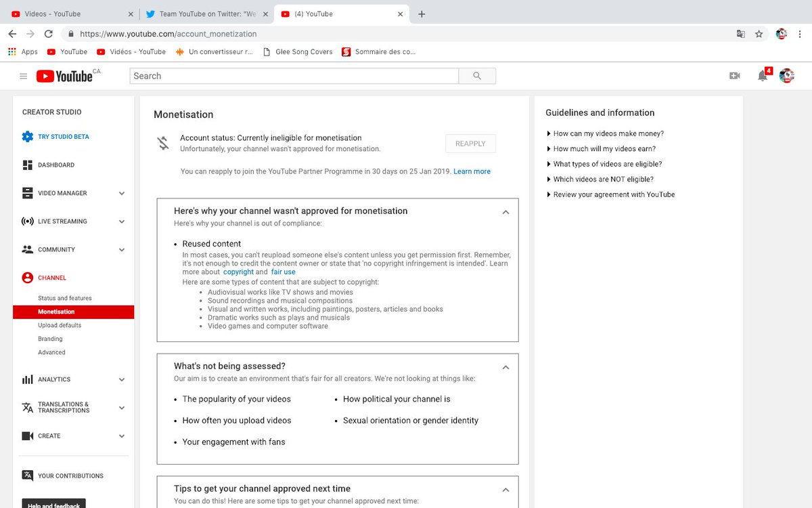Open Branding under Channel
This screenshot has height=508, width=812.
pos(50,339)
